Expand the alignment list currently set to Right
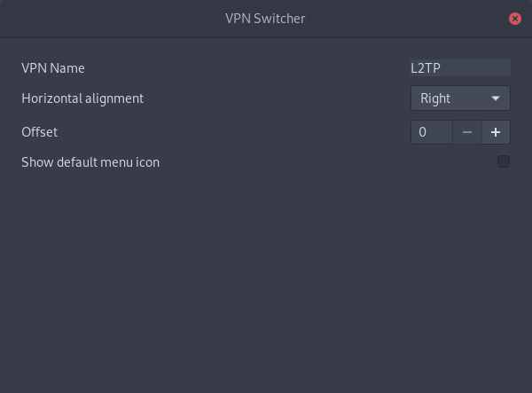532x393 pixels. pyautogui.click(x=460, y=98)
